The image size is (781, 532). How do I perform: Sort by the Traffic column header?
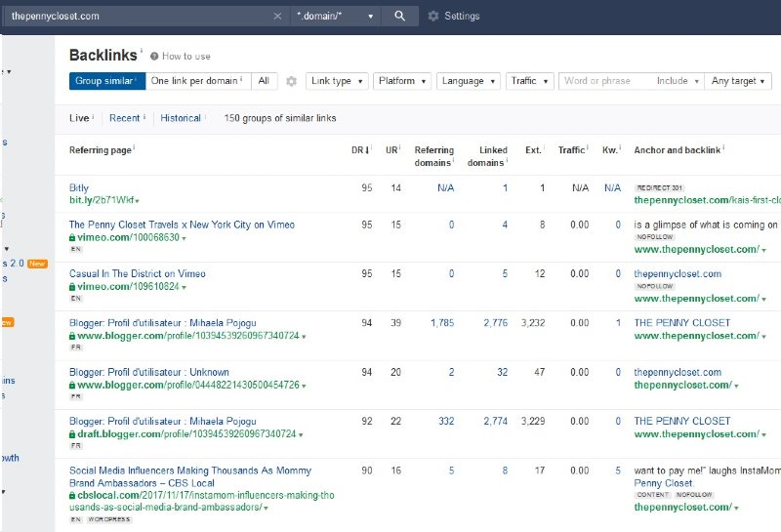pos(571,150)
